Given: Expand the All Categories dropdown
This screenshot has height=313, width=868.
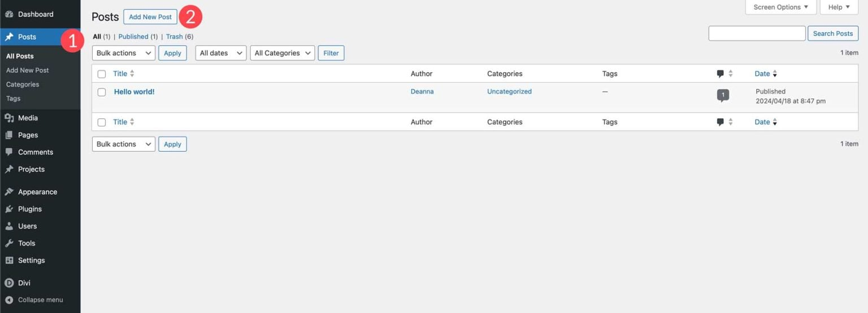Looking at the screenshot, I should (282, 53).
